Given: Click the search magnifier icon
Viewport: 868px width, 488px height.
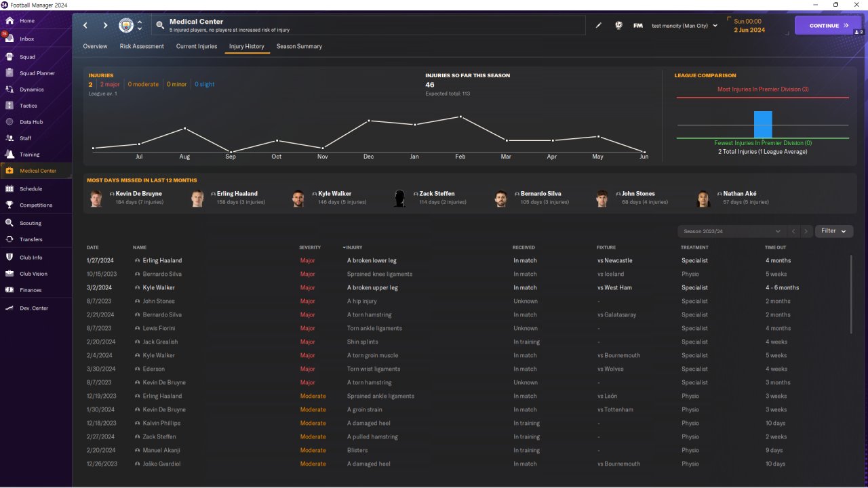Looking at the screenshot, I should coord(160,26).
